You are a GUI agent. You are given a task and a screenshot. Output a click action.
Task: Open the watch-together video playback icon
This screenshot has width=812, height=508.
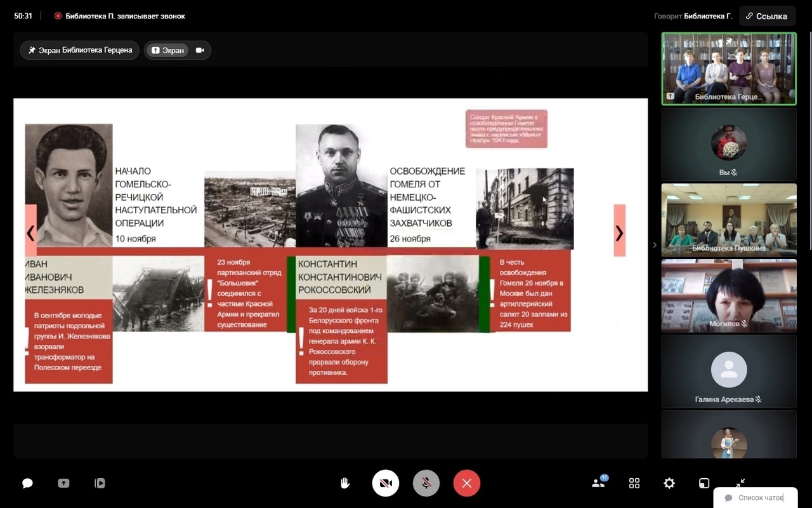[100, 483]
